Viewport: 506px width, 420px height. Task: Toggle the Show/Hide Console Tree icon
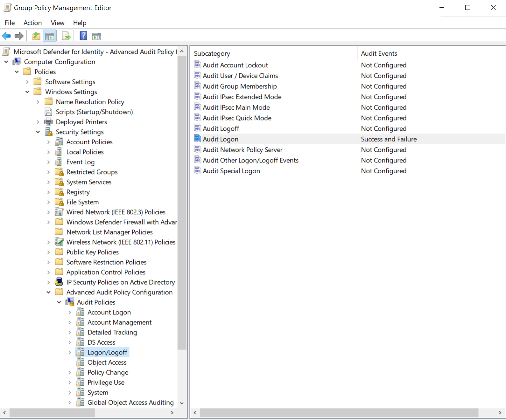point(50,36)
